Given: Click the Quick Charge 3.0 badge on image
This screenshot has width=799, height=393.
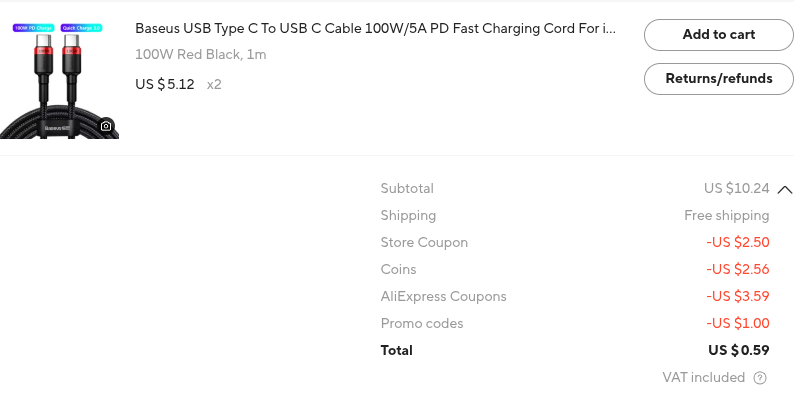Looking at the screenshot, I should 82,28.
